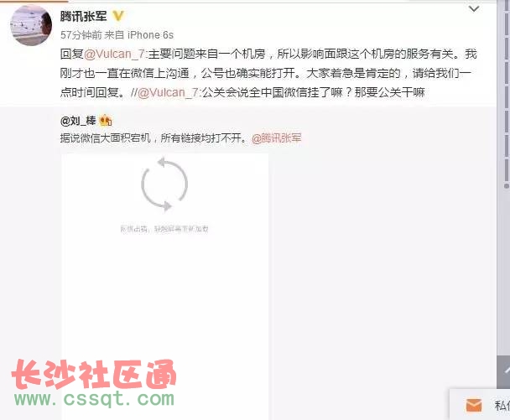Image resolution: width=510 pixels, height=420 pixels.
Task: Open the @Vulcan_7 mention after 回复
Action: (114, 54)
